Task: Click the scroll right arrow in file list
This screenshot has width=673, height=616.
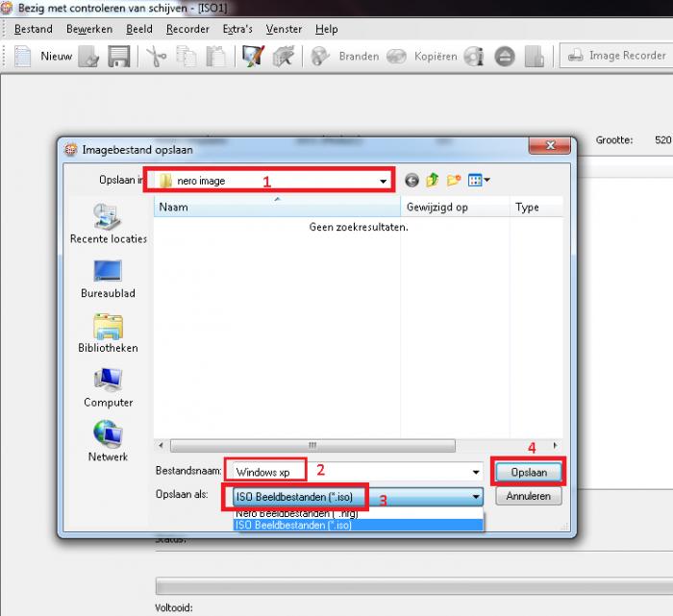Action: (x=556, y=445)
